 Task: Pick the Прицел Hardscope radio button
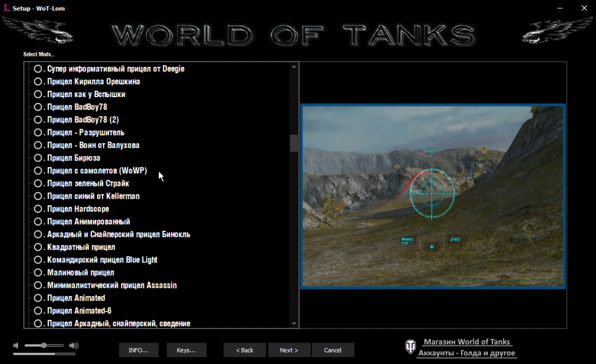point(38,209)
